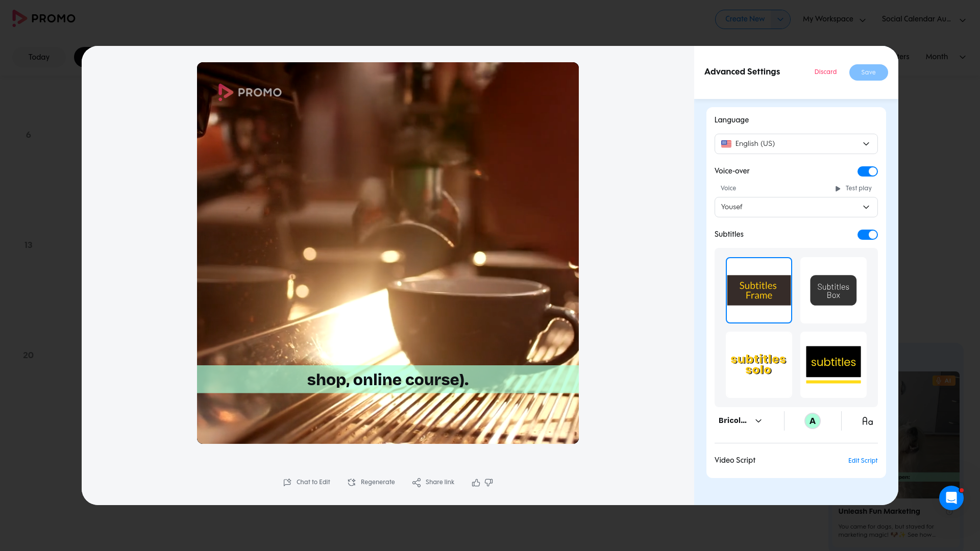Click the Edit Script link

point(863,461)
